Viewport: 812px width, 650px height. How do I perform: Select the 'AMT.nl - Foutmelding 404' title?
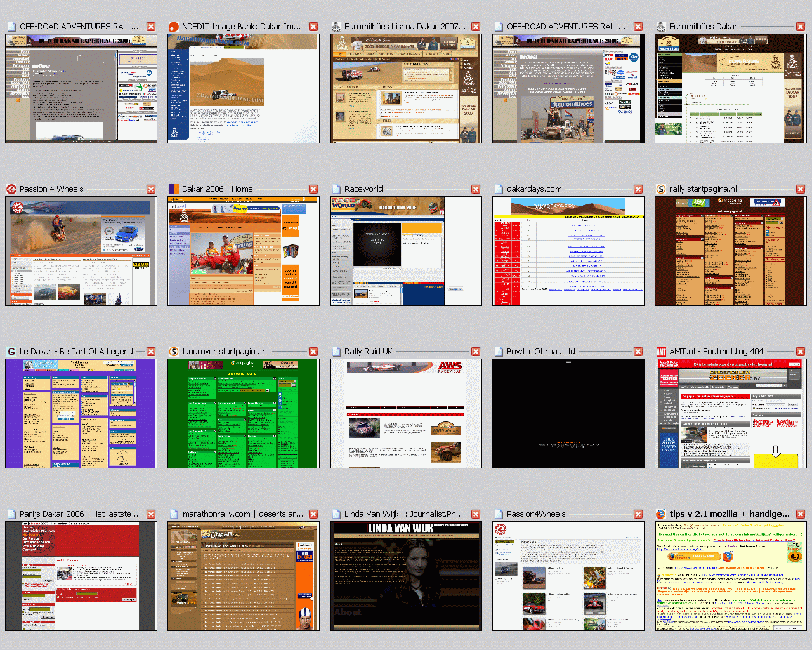(716, 352)
